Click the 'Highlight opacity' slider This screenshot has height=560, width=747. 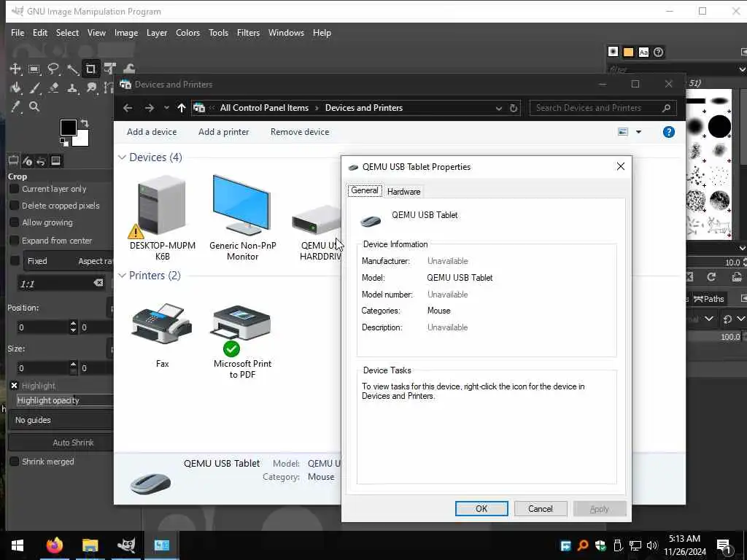pyautogui.click(x=65, y=400)
